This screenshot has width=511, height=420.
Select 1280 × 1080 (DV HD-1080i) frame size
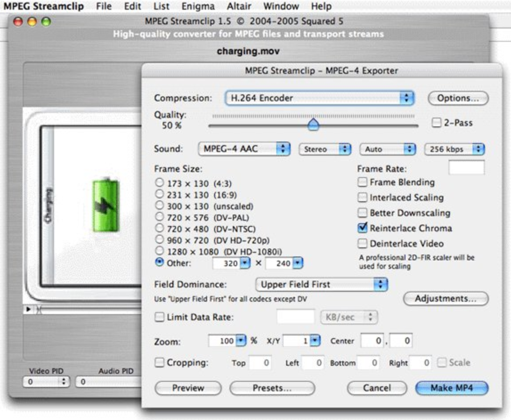coord(159,251)
